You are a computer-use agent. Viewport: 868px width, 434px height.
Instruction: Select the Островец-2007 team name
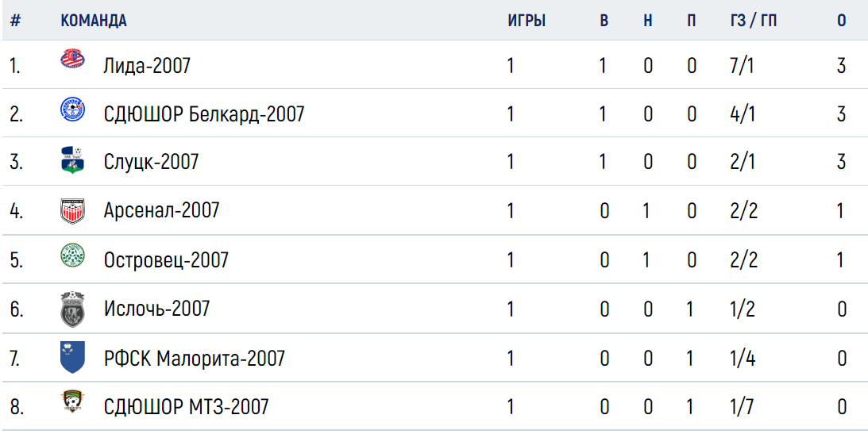pos(166,259)
